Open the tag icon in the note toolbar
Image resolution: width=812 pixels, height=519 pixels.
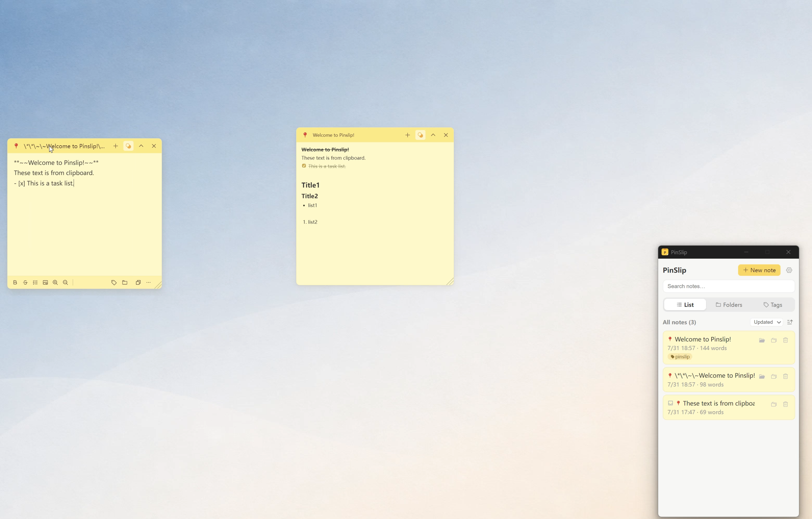click(x=114, y=283)
